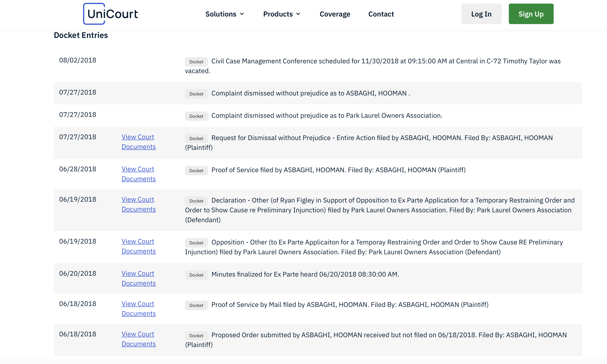View Court Documents for Ryan Figley Declaration entry

(139, 204)
